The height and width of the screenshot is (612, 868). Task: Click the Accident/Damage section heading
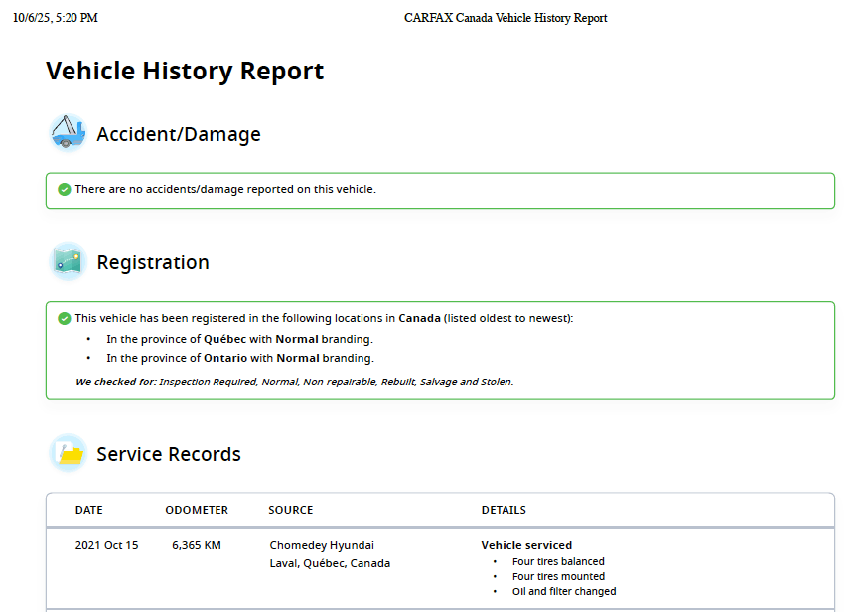point(179,134)
